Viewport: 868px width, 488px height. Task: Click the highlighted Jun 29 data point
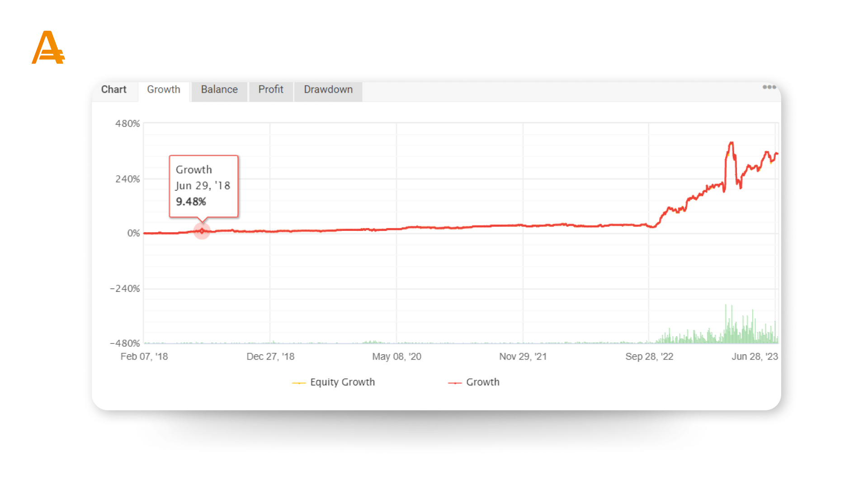202,231
